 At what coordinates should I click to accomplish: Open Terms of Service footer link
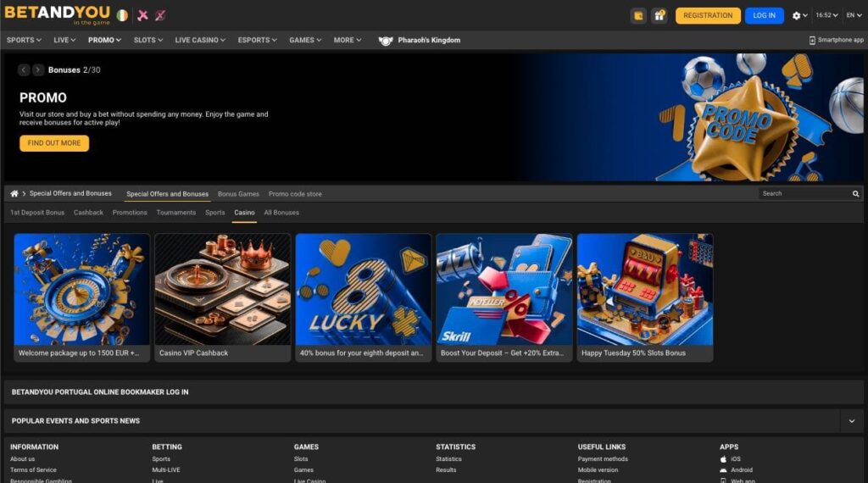[33, 470]
